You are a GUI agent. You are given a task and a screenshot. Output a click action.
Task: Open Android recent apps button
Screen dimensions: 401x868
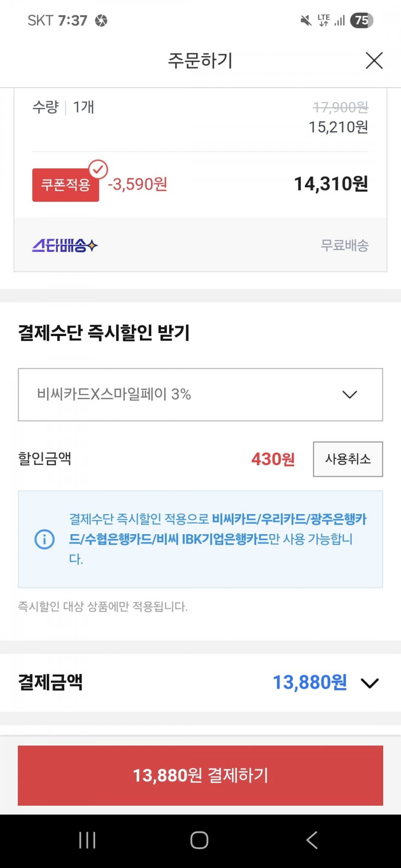(87, 840)
